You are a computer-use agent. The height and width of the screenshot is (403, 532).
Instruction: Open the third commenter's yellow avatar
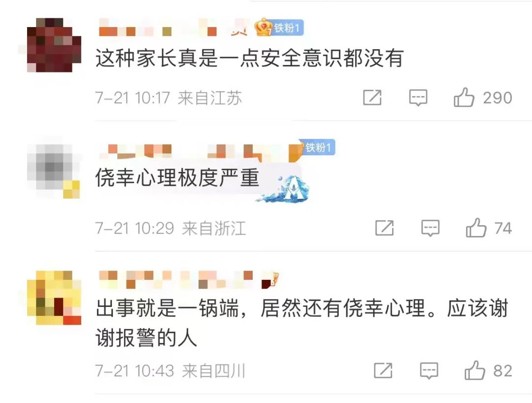pyautogui.click(x=54, y=298)
